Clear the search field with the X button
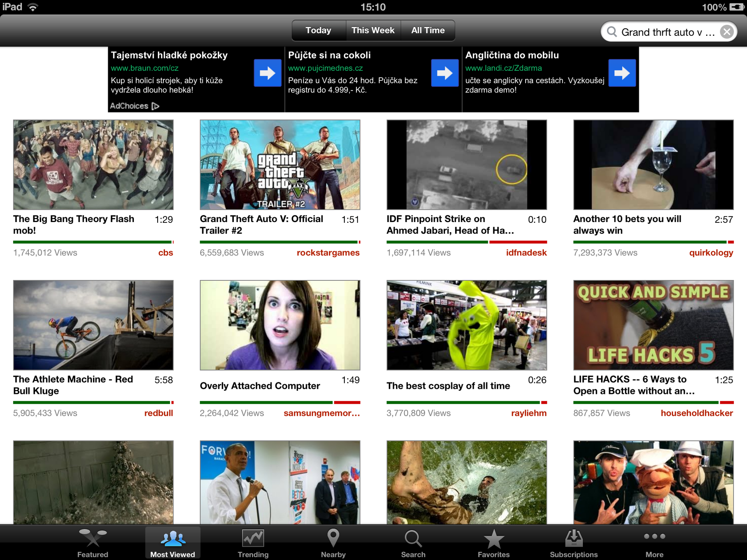747x560 pixels. [x=727, y=32]
